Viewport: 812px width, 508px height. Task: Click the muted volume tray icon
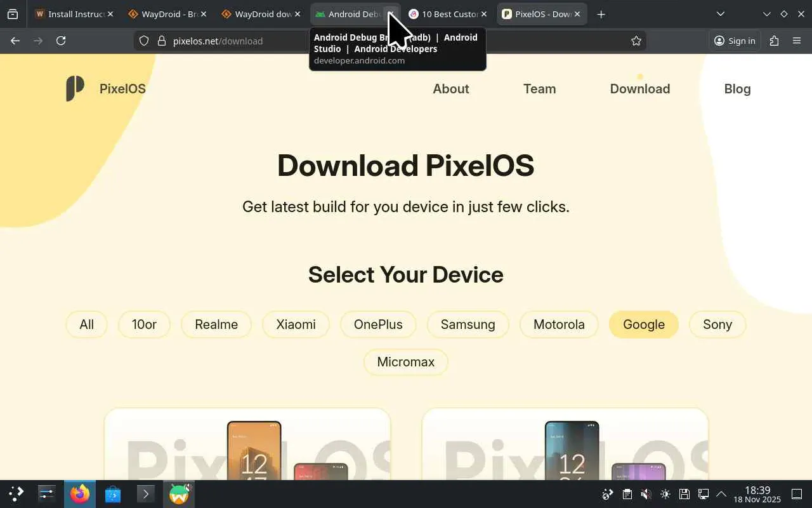[x=646, y=494]
